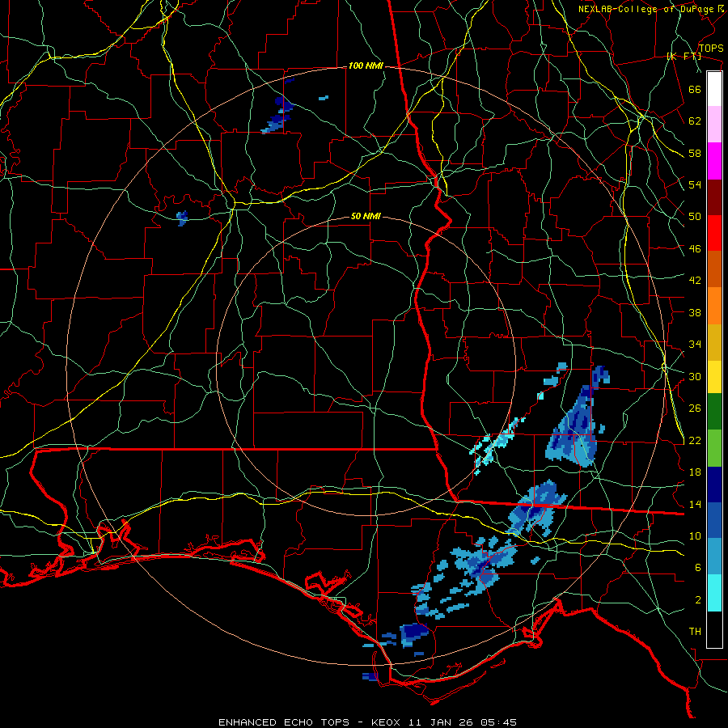The width and height of the screenshot is (728, 728).
Task: Select the "[K FT]" units label
Action: click(684, 57)
